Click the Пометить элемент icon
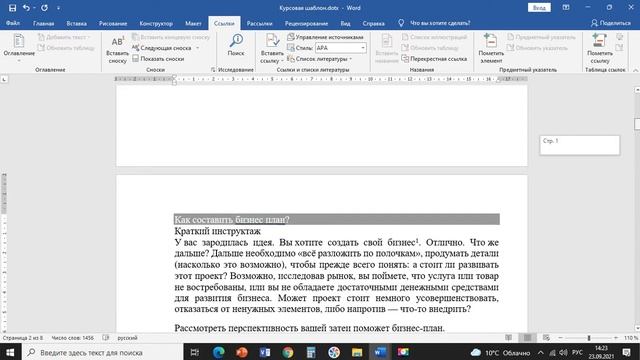The width and height of the screenshot is (640, 360). point(491,49)
